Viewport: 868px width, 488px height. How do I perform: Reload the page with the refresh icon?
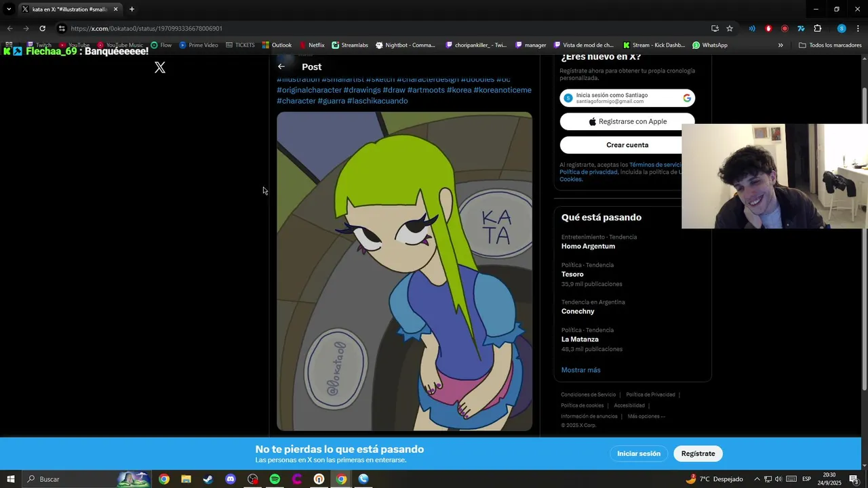[42, 28]
